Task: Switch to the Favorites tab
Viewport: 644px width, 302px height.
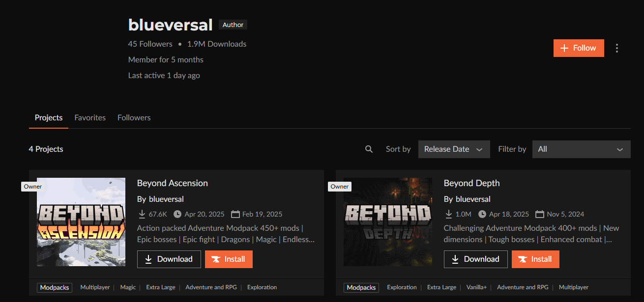Action: [90, 118]
